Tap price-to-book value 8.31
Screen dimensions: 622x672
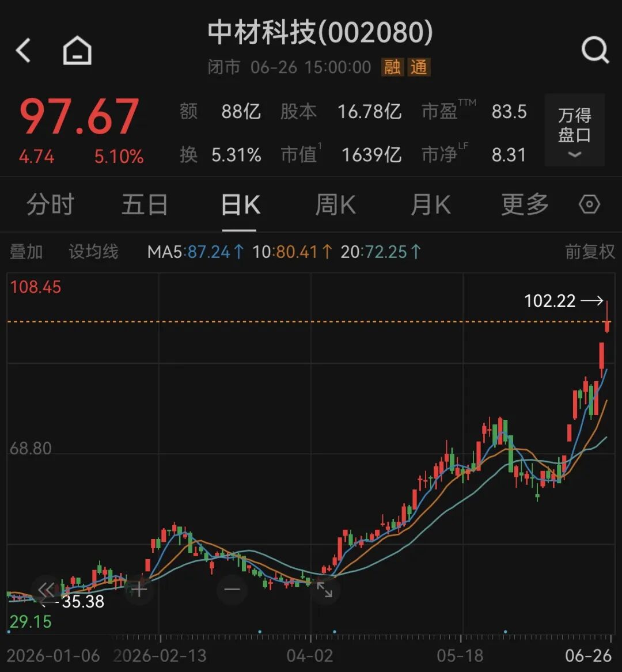509,155
